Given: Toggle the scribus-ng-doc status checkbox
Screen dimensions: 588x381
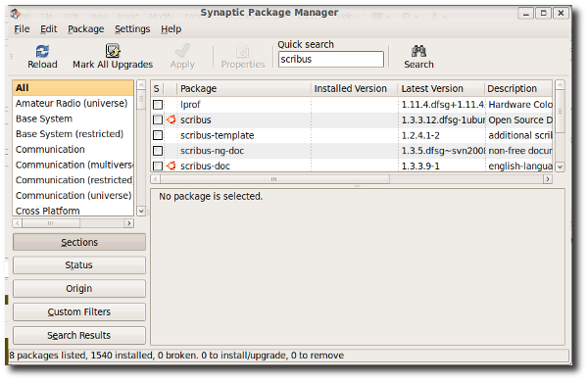Looking at the screenshot, I should (158, 151).
